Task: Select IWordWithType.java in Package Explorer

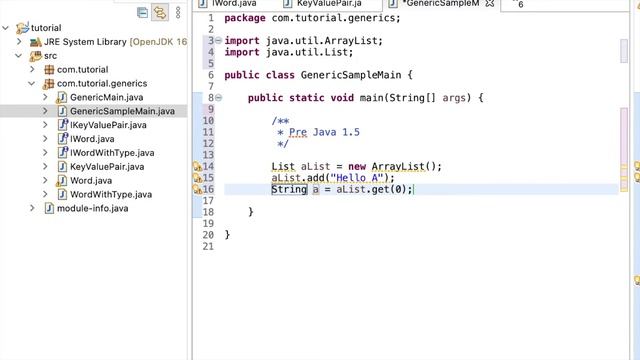Action: (x=112, y=153)
